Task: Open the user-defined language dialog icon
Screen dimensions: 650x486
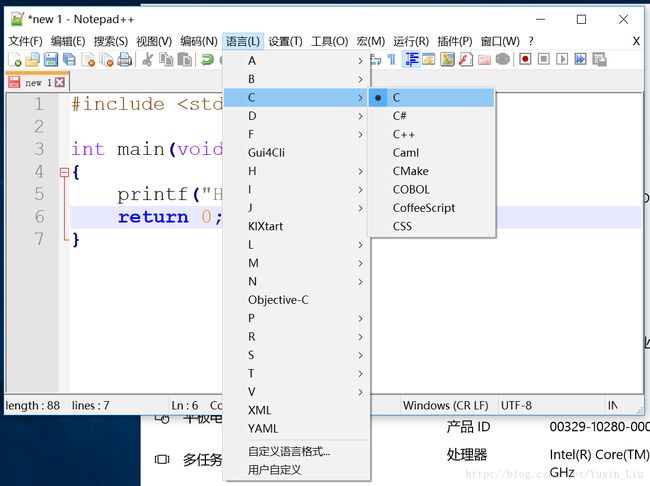Action: (x=429, y=60)
